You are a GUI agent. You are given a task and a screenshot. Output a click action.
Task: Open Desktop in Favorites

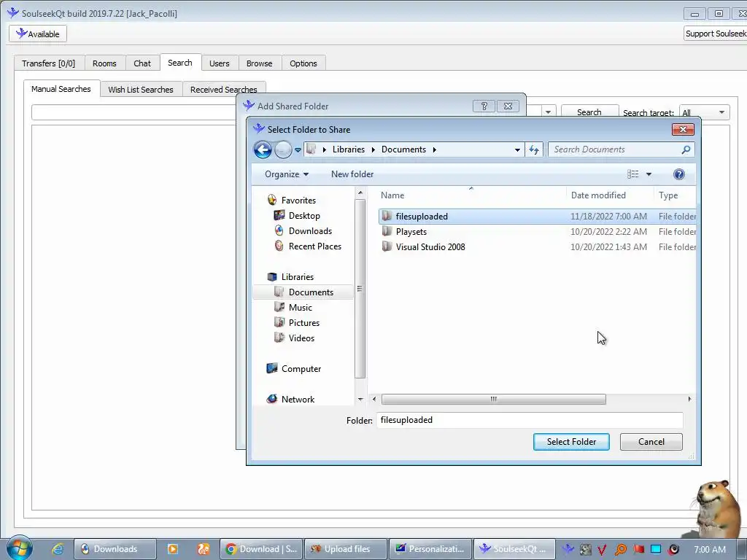pos(304,216)
